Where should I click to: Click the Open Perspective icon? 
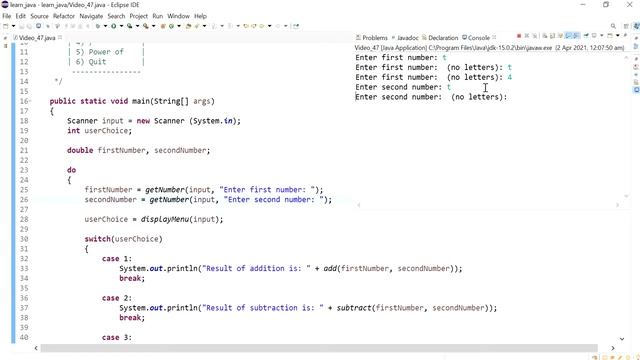(x=626, y=26)
